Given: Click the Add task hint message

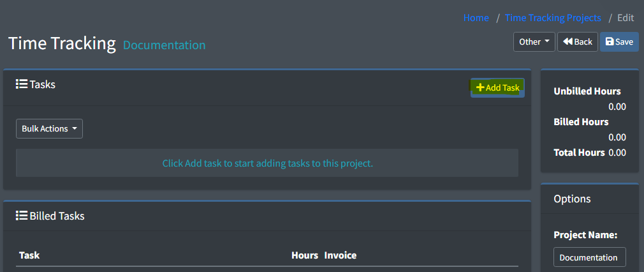Looking at the screenshot, I should click(x=267, y=163).
